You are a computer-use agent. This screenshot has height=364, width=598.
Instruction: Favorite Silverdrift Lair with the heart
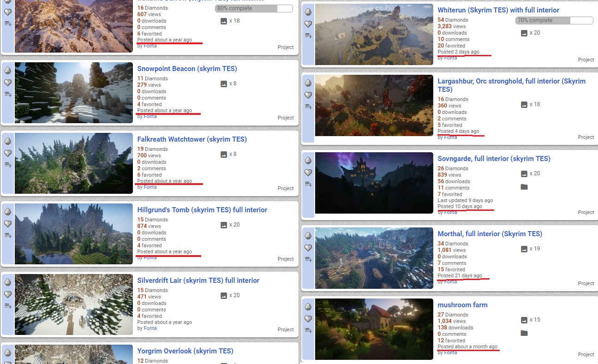click(x=8, y=294)
